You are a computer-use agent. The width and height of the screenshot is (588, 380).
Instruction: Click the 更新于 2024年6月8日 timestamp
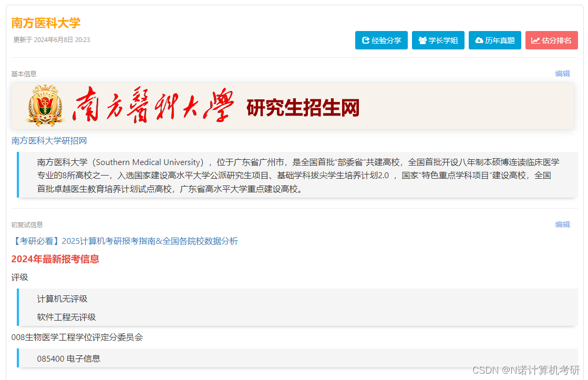tap(51, 40)
